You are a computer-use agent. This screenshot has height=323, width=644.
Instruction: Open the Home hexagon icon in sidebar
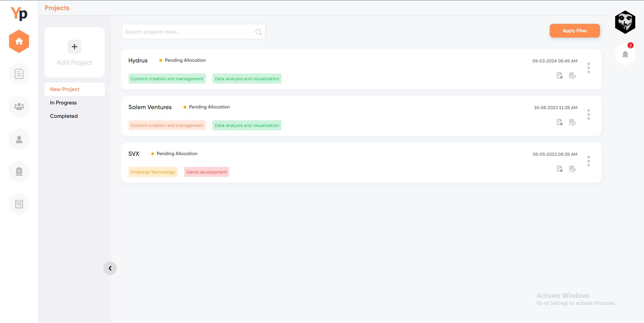tap(19, 41)
